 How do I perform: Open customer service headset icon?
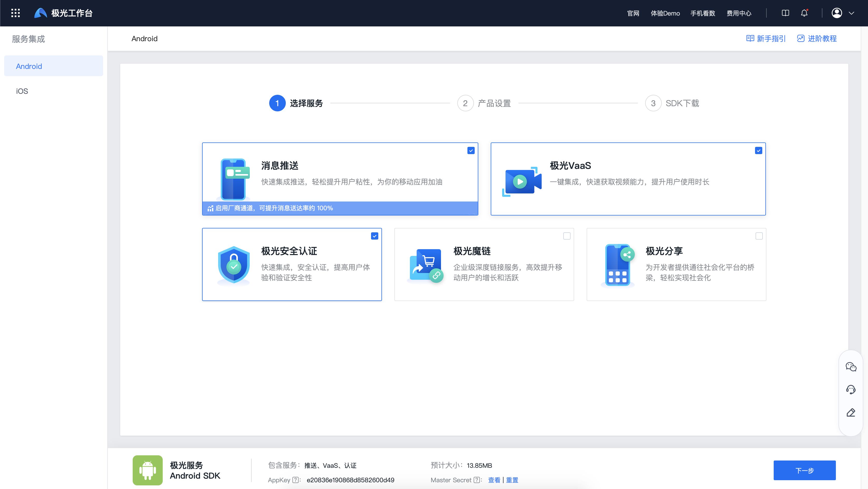tap(851, 390)
